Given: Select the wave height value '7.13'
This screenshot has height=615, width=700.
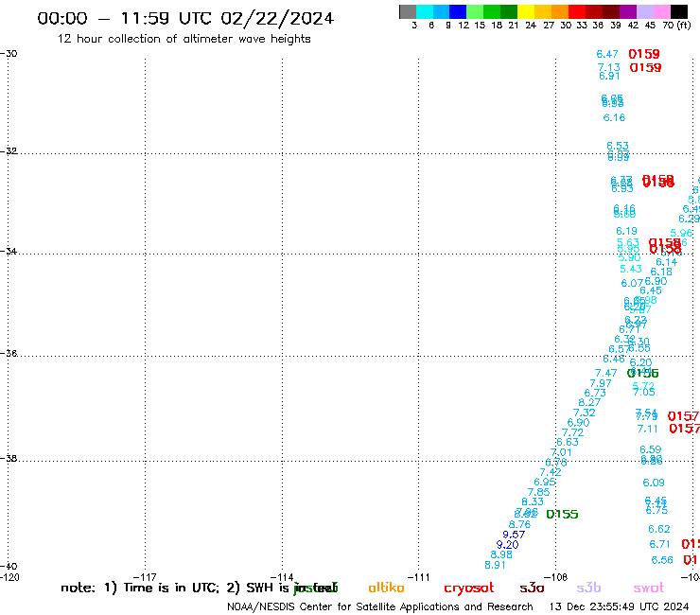Looking at the screenshot, I should pyautogui.click(x=609, y=67).
